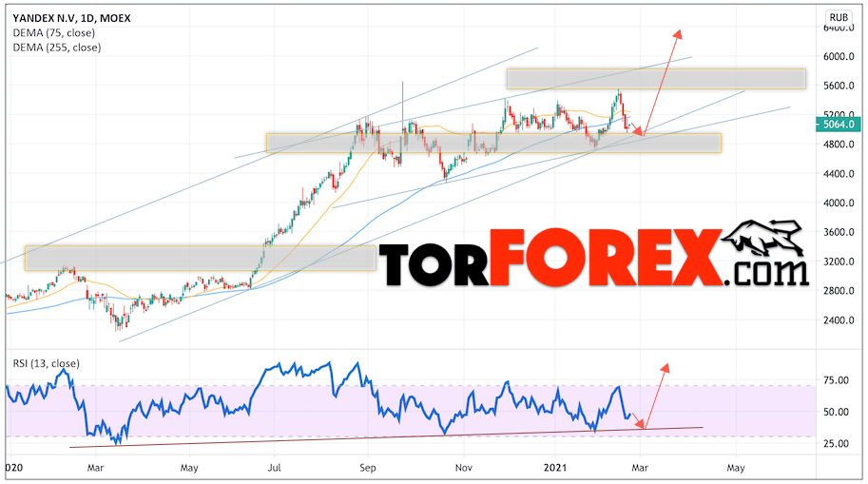
Task: Click the 4000.0 price axis label
Action: [x=839, y=203]
